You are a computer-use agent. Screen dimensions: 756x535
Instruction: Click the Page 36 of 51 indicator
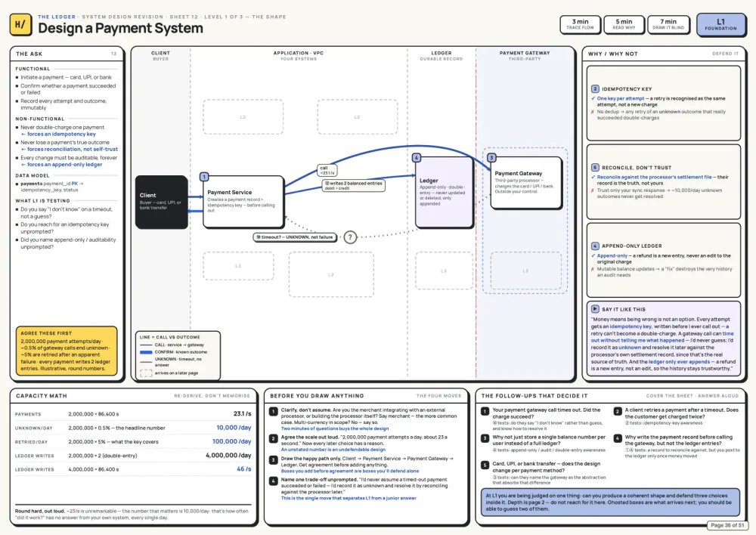click(727, 525)
